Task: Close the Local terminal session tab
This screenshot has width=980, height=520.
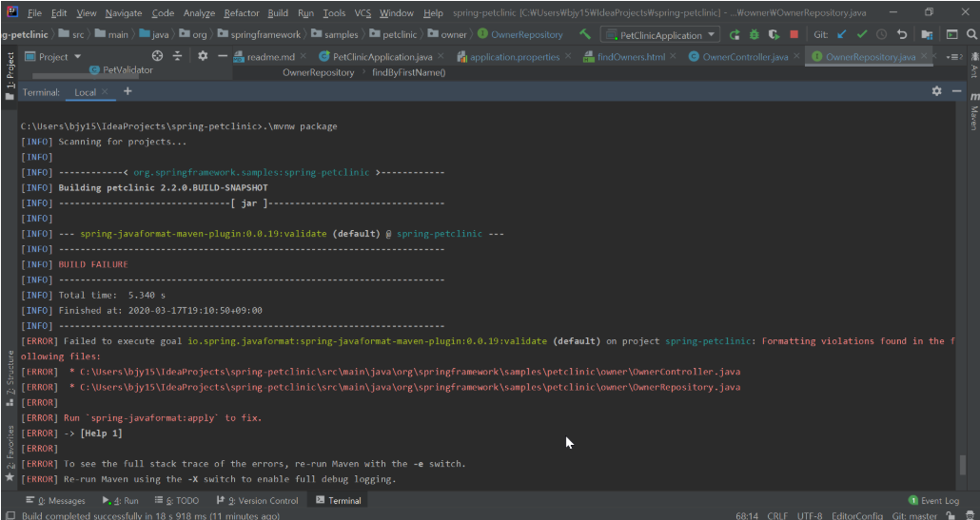Action: [105, 92]
